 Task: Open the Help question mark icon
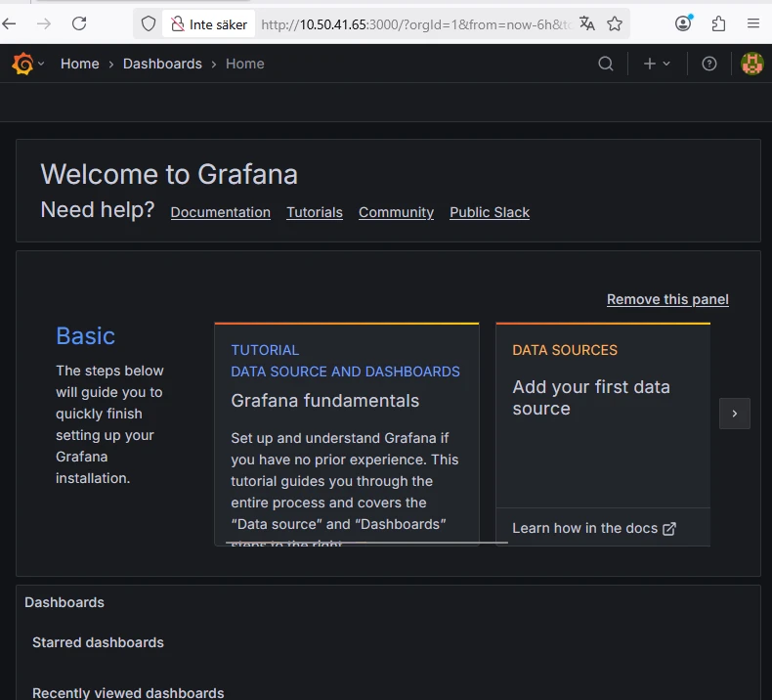coord(709,64)
